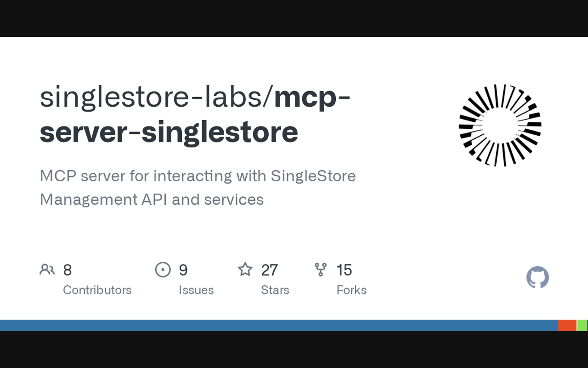Click the MCP server description text
The width and height of the screenshot is (588, 368).
click(x=198, y=188)
